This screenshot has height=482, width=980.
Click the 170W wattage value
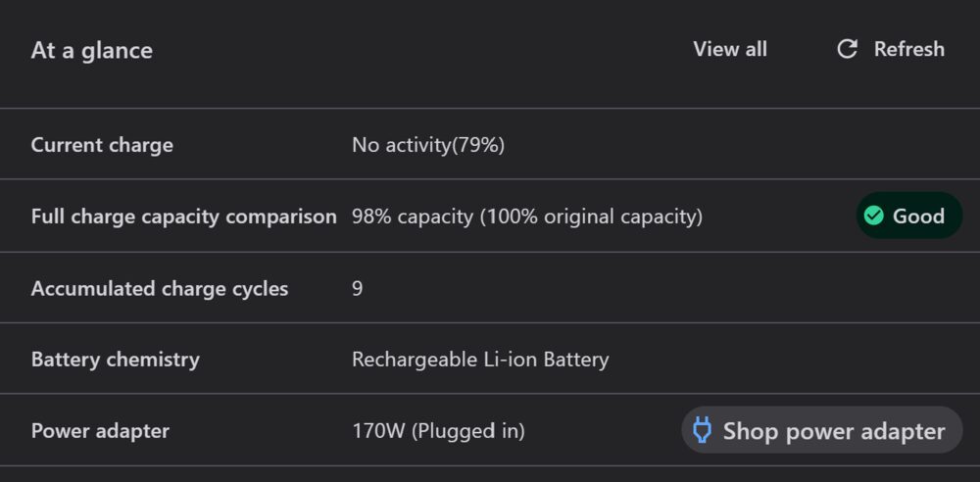375,431
